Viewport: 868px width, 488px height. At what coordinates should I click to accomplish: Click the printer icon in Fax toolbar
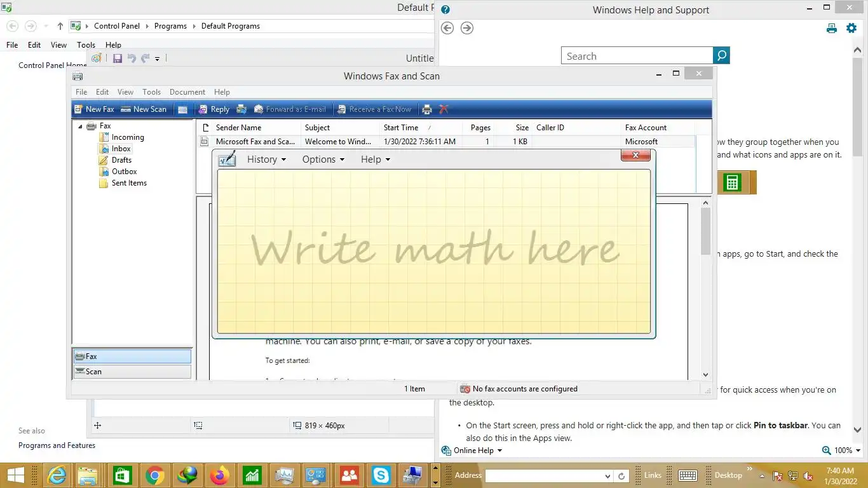pos(427,109)
